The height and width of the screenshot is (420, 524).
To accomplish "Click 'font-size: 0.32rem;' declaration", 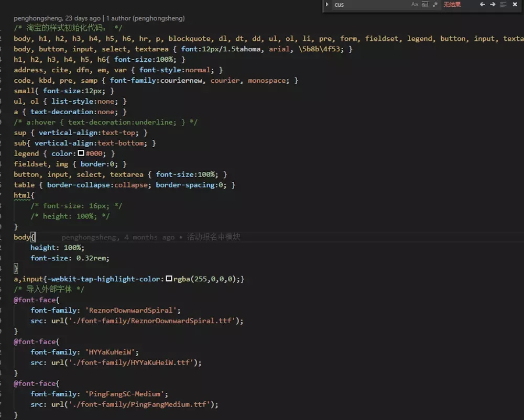I will 70,258.
